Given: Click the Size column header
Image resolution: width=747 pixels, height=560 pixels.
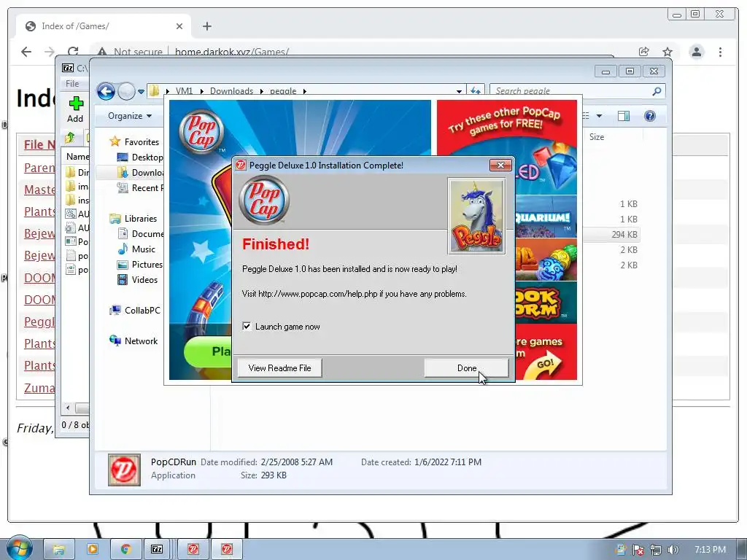Looking at the screenshot, I should (x=597, y=137).
